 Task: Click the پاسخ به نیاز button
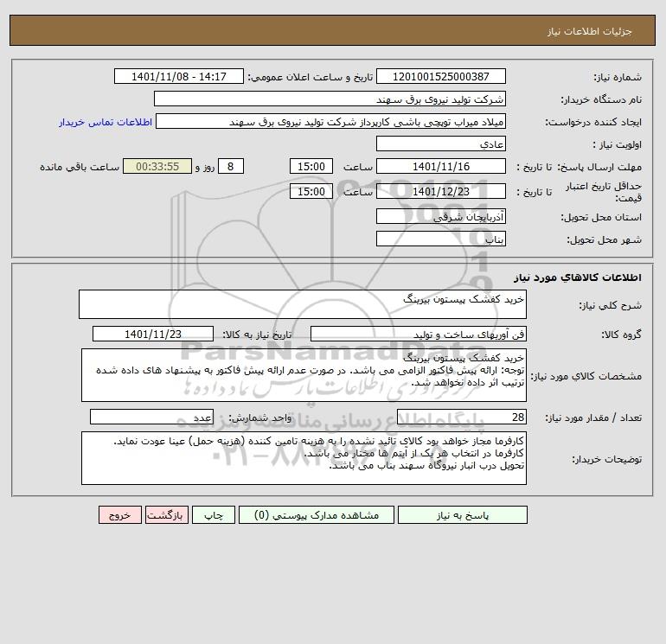pos(463,515)
